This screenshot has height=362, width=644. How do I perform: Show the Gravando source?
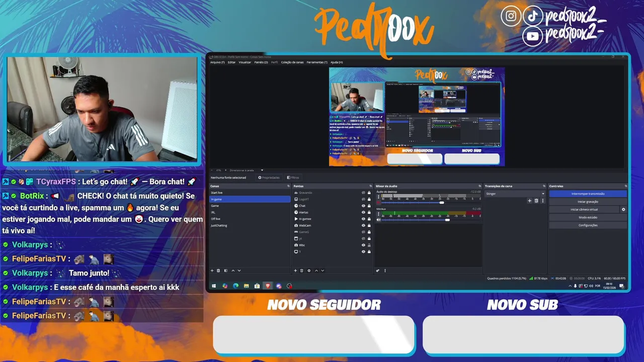pyautogui.click(x=363, y=193)
